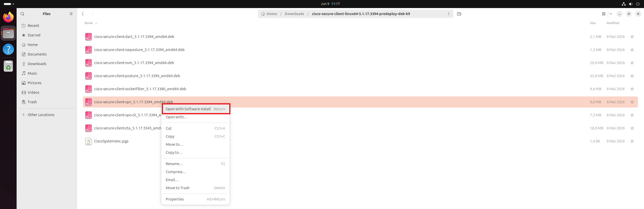
Task: Open Other Locations in the sidebar
Action: [47, 115]
